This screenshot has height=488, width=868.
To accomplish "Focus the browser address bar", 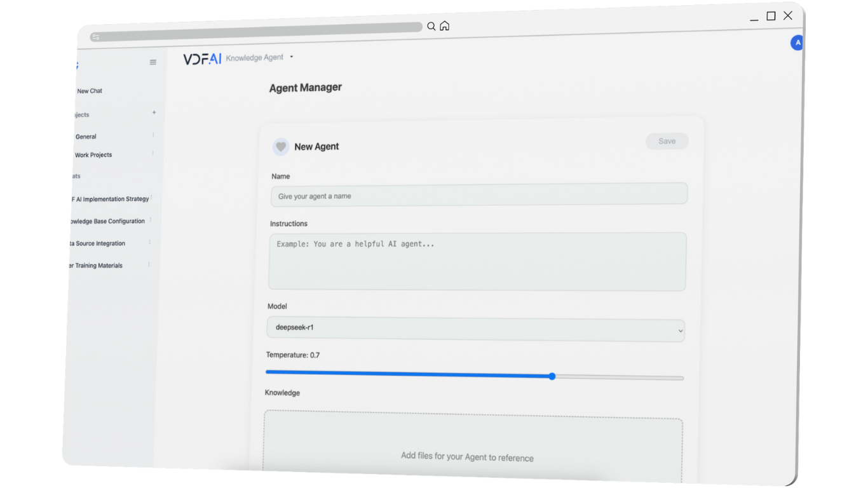I will pyautogui.click(x=256, y=32).
